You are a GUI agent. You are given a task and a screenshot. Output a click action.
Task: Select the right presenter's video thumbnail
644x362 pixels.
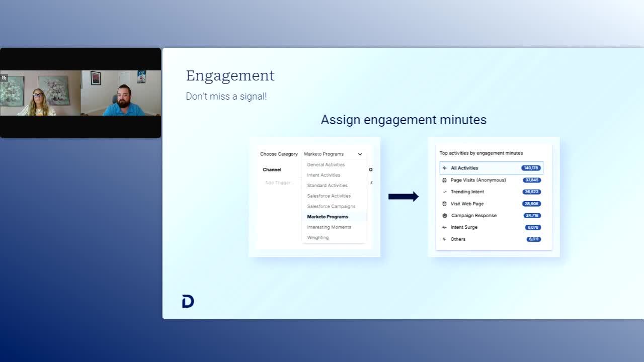[121, 93]
